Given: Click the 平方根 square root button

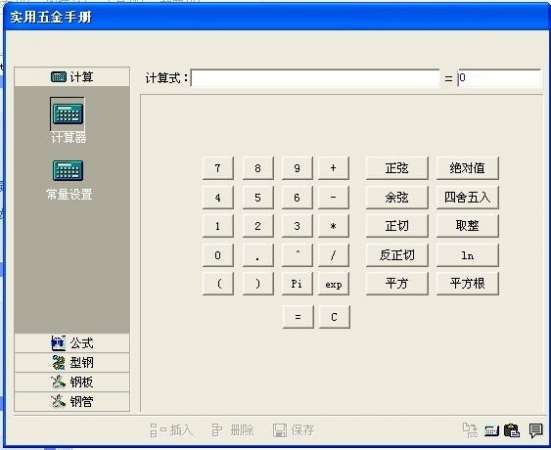Looking at the screenshot, I should click(467, 283).
